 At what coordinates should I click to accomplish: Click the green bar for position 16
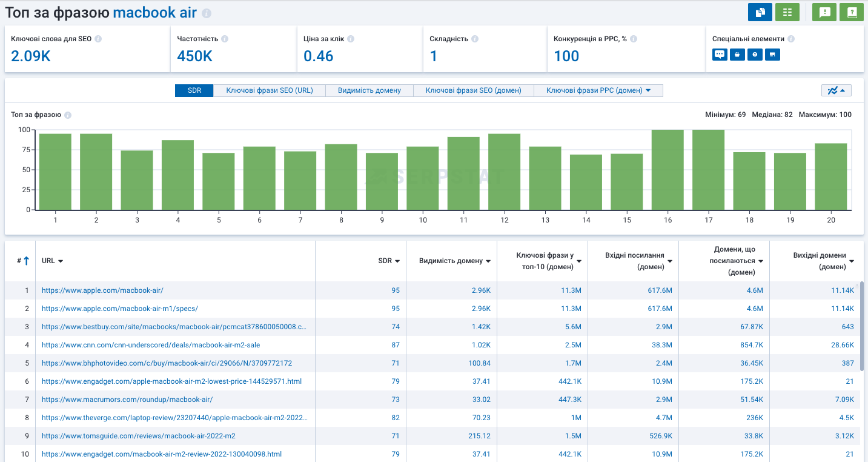tap(668, 170)
